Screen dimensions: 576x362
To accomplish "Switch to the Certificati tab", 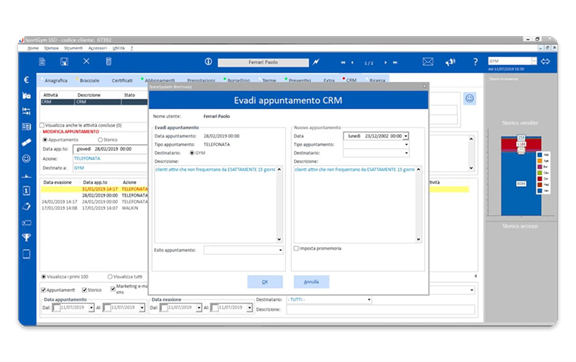I will (x=122, y=80).
